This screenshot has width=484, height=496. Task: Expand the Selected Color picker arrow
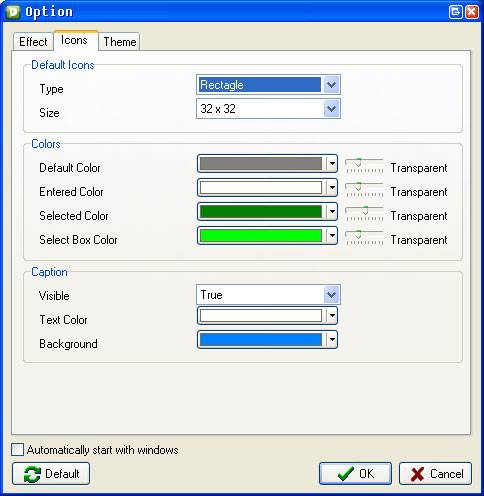(332, 212)
